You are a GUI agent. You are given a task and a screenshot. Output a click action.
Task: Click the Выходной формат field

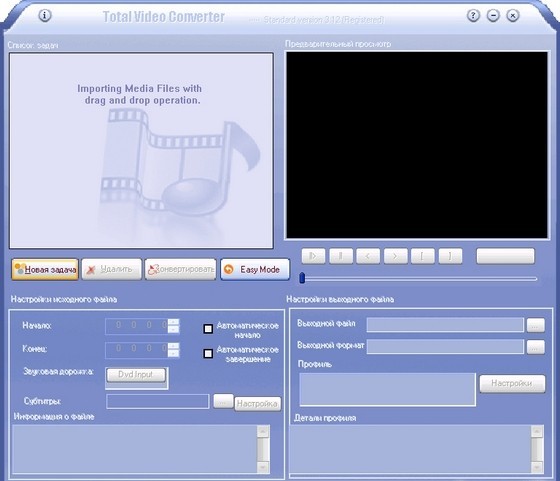point(445,347)
